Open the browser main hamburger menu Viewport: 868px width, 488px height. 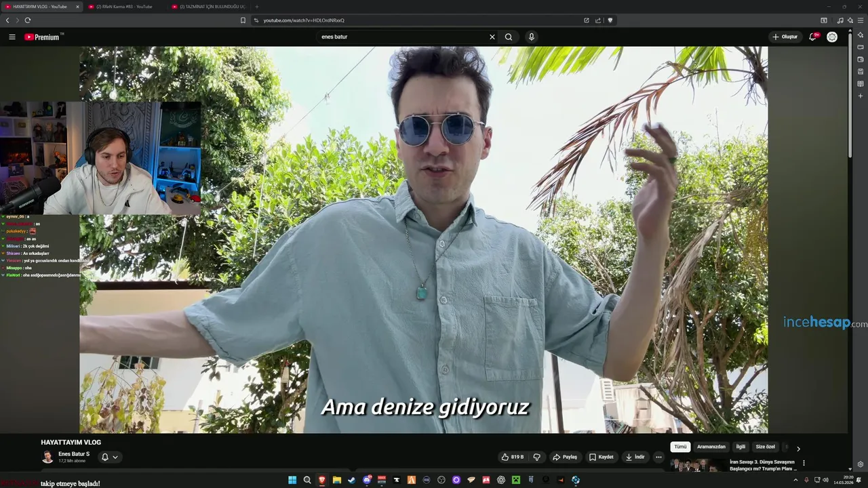click(x=861, y=20)
